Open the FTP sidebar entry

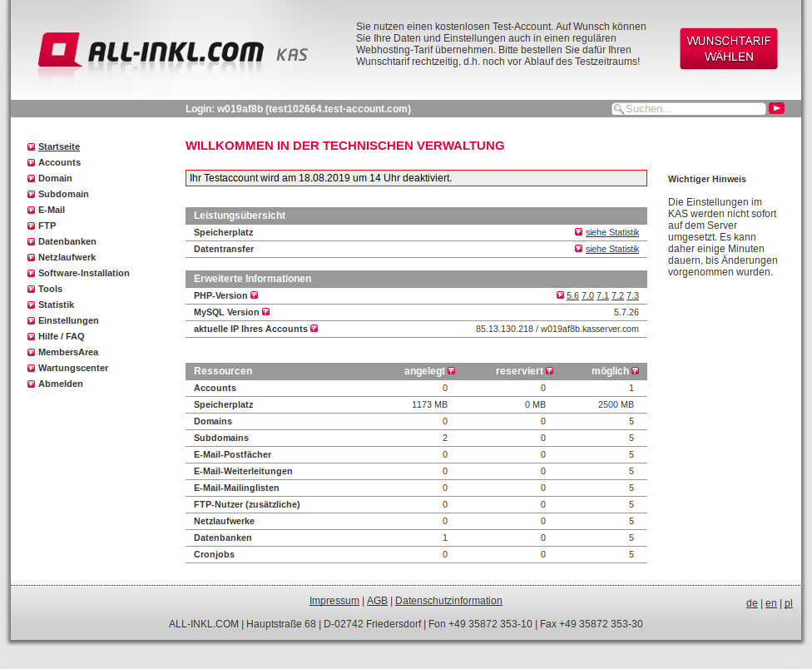47,225
